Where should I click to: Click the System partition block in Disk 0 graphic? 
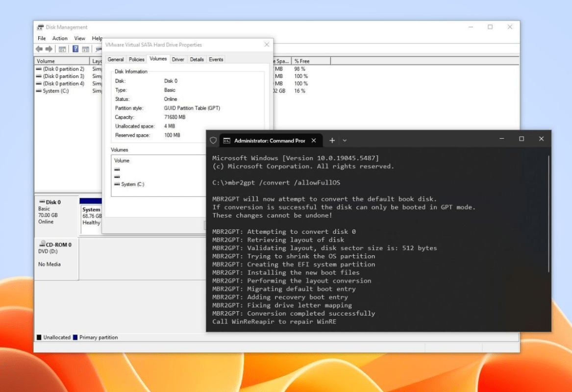coord(91,219)
